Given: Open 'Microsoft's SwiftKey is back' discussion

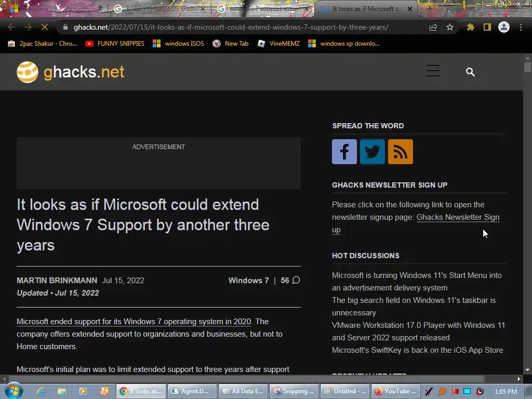Looking at the screenshot, I should coord(417,350).
